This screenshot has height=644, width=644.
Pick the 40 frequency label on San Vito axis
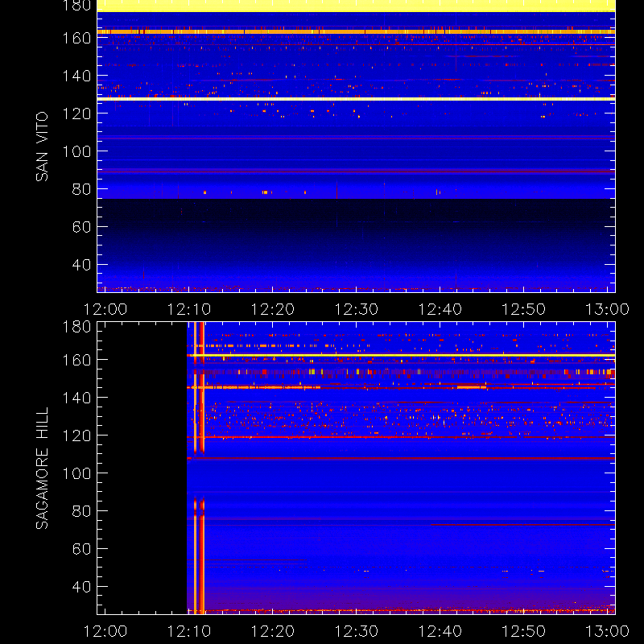pos(81,265)
